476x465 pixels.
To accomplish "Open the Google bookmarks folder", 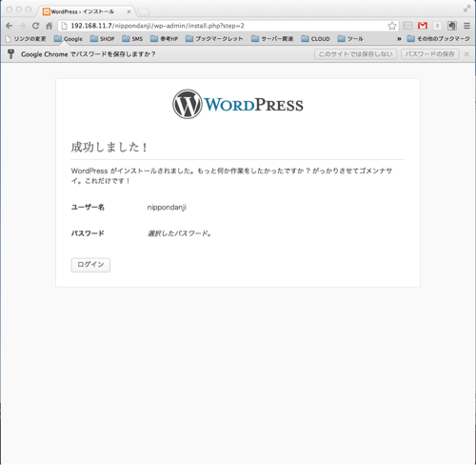I will (69, 39).
